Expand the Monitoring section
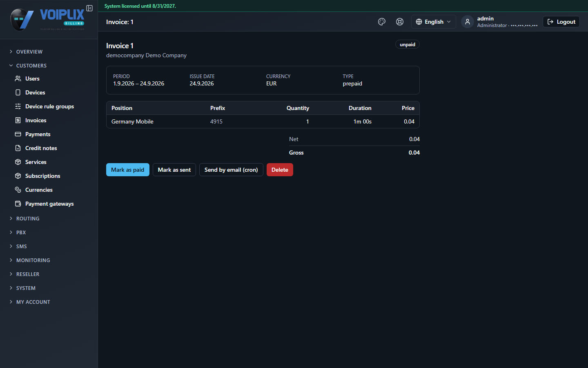The width and height of the screenshot is (588, 368). pos(33,260)
